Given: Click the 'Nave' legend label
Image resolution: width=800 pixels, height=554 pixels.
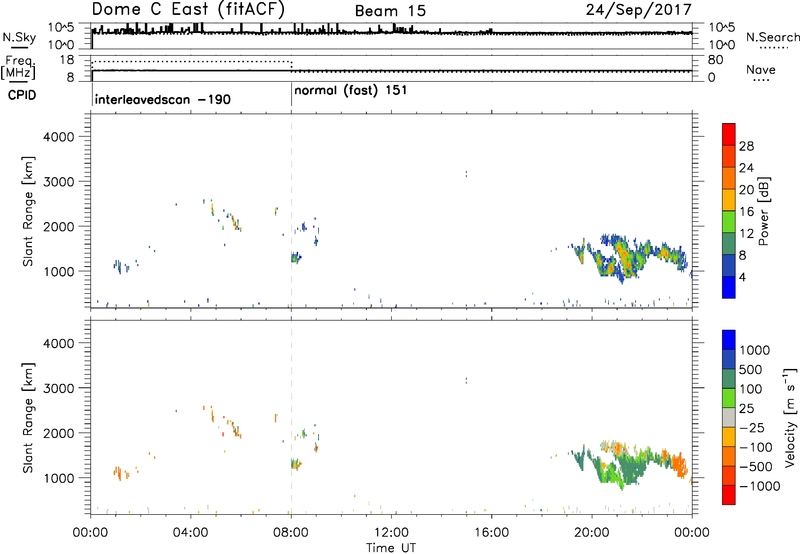Looking at the screenshot, I should pos(761,70).
